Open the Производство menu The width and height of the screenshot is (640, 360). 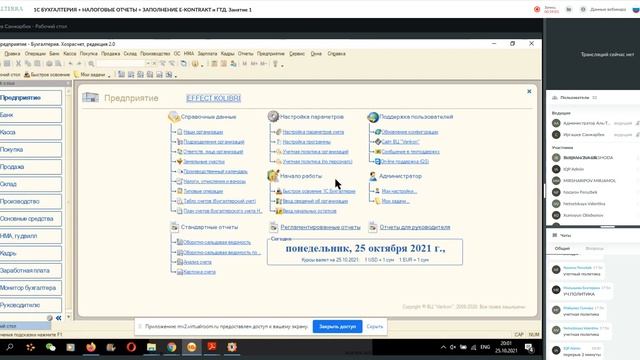155,53
